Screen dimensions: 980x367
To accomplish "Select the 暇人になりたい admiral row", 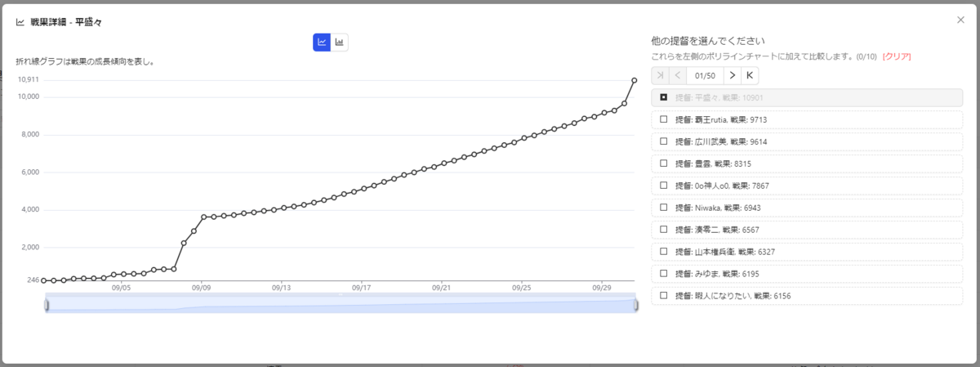I will 806,296.
